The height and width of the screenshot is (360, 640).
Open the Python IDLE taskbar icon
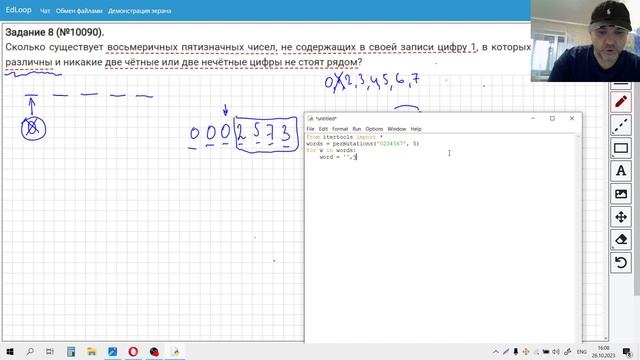pos(175,351)
